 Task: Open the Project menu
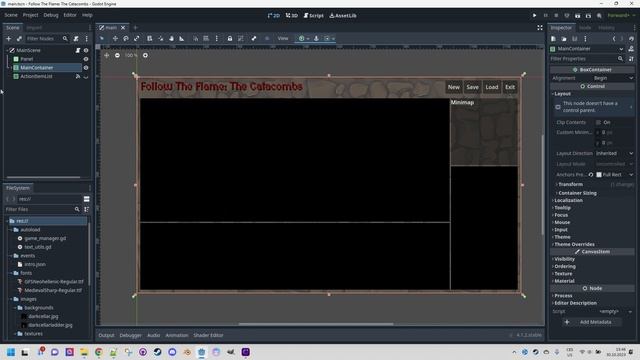30,15
